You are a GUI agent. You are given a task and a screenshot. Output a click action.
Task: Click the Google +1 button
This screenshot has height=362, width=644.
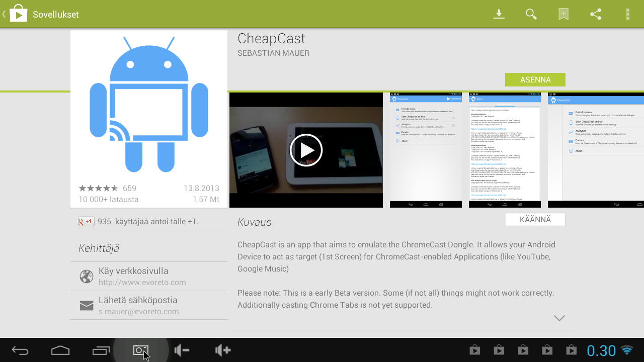87,221
